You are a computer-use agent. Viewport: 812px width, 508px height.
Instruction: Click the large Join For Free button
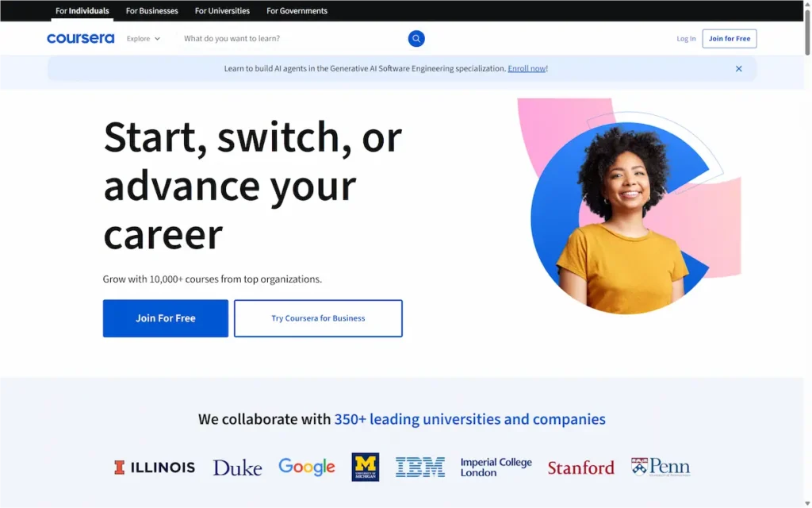pos(166,318)
